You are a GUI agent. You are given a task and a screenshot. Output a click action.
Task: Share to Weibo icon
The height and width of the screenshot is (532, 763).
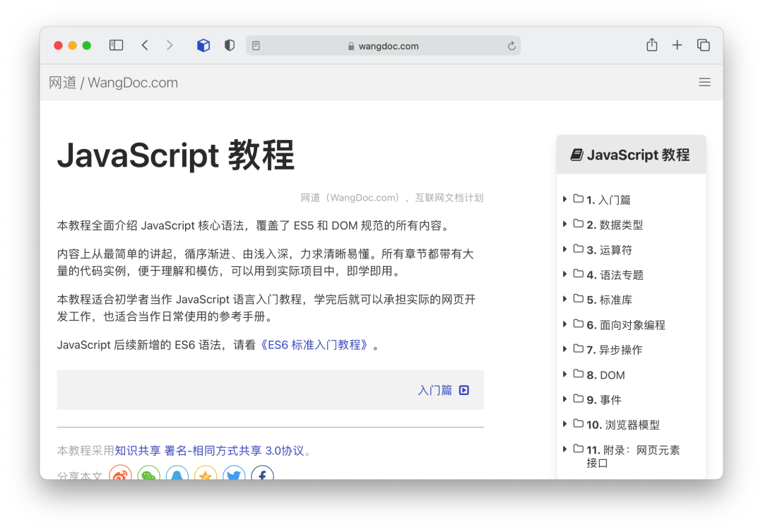point(120,474)
